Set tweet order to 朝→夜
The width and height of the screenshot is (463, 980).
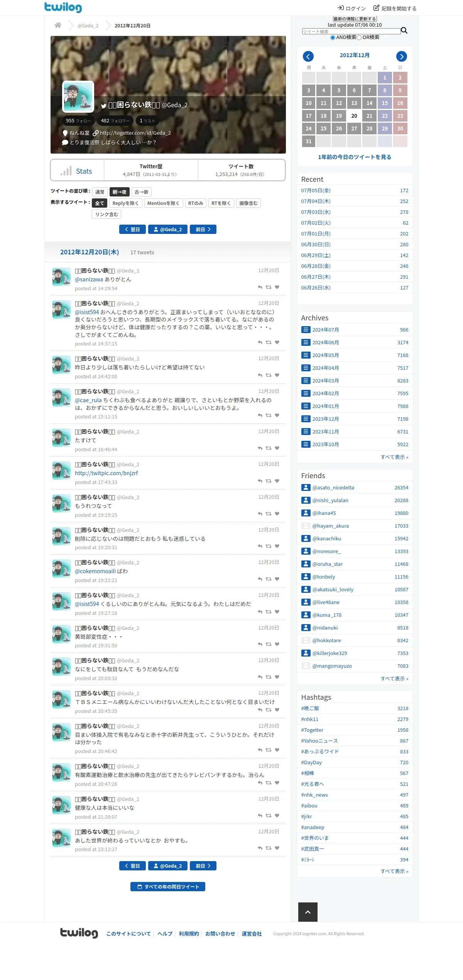click(120, 192)
